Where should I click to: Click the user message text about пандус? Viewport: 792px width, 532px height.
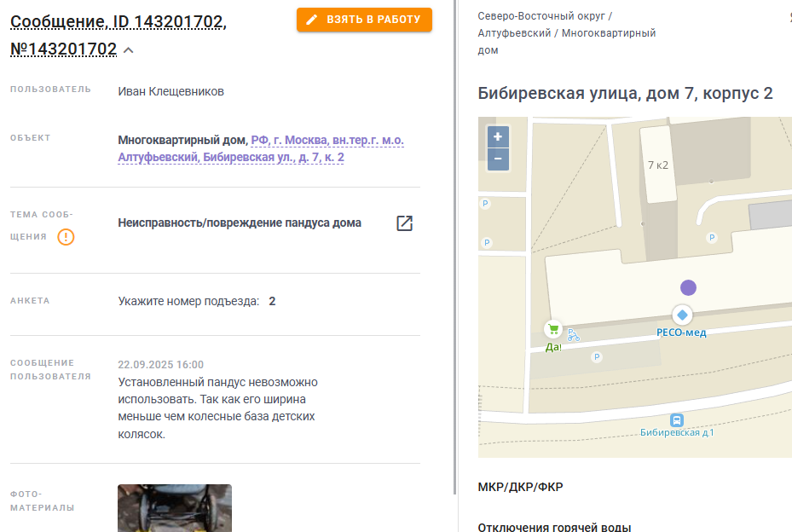tap(217, 408)
